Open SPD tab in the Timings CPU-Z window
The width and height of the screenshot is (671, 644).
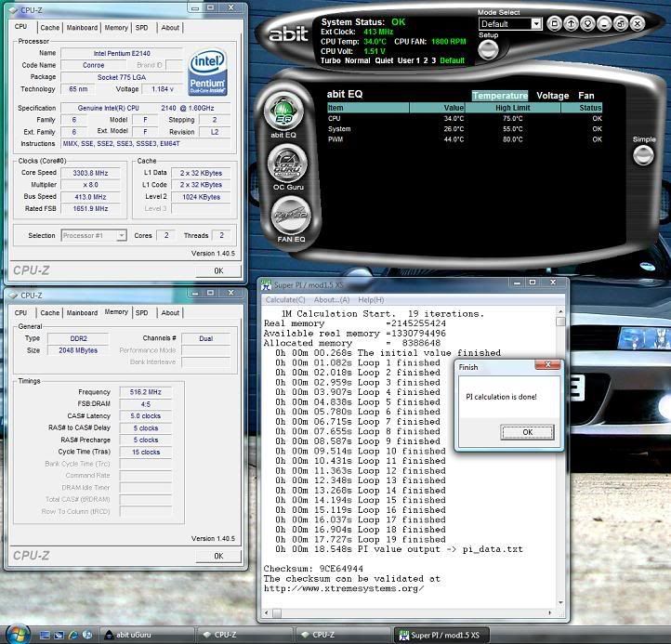pyautogui.click(x=141, y=313)
